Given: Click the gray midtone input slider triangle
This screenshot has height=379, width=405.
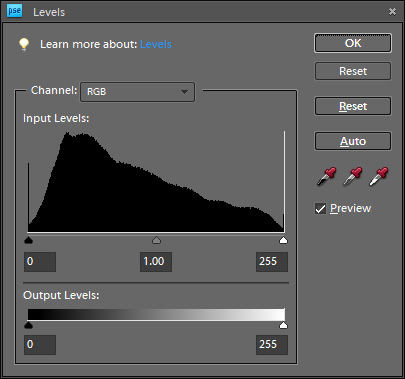Looking at the screenshot, I should (156, 240).
